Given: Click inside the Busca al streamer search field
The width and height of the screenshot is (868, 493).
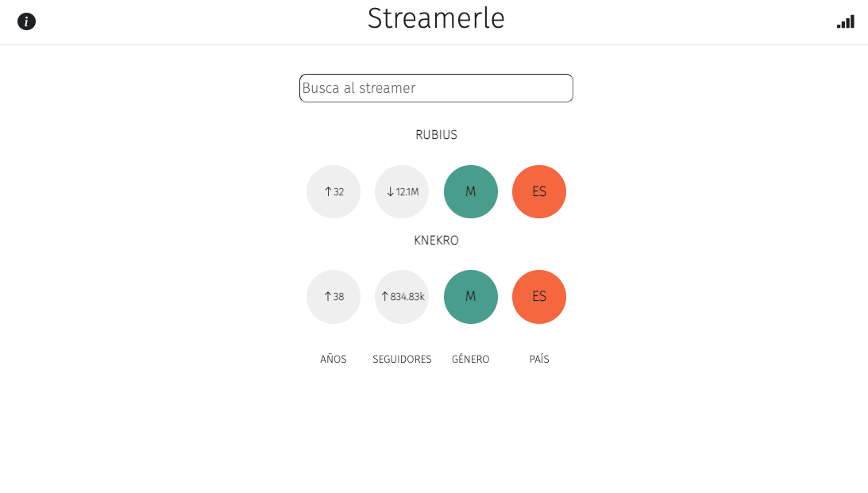Looking at the screenshot, I should click(x=436, y=88).
